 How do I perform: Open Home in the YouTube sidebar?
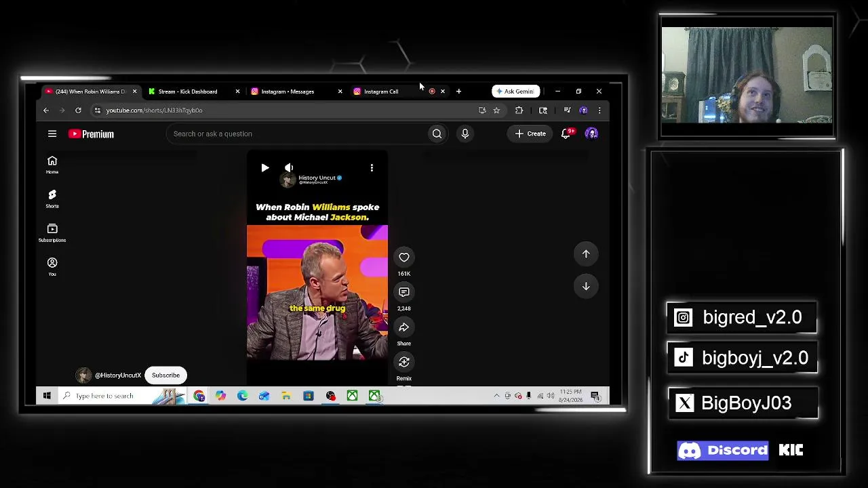(x=52, y=165)
